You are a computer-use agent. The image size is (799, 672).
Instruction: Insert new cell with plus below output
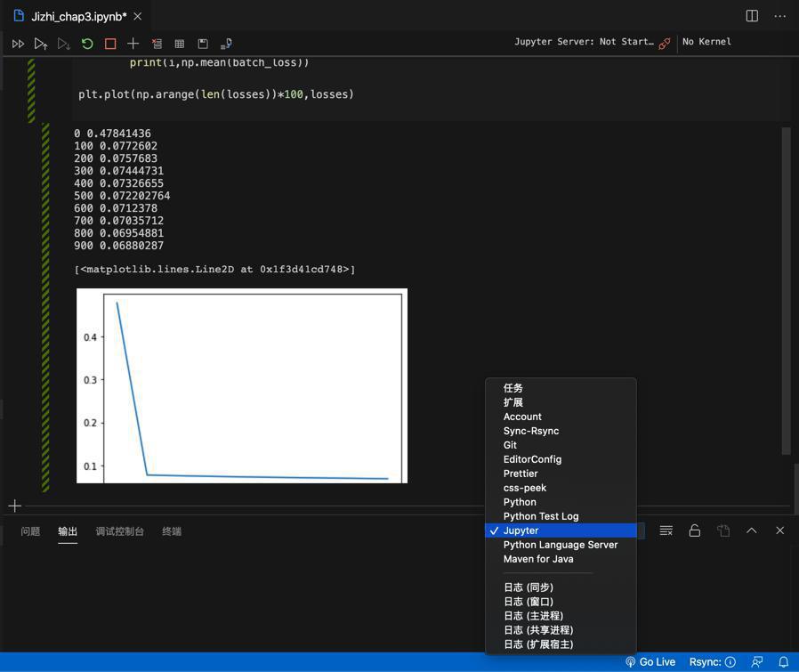(15, 506)
